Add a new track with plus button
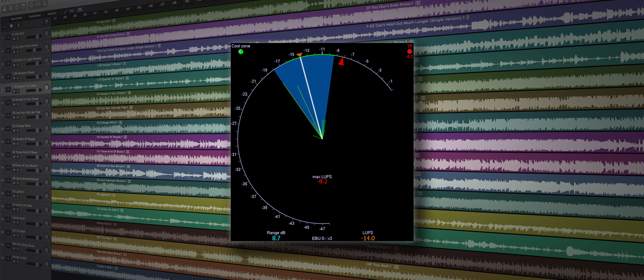 click(x=5, y=27)
